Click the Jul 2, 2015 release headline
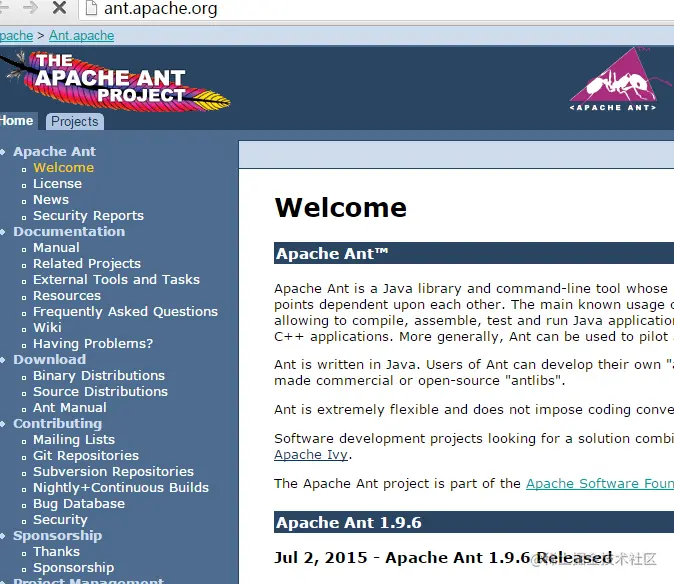 pyautogui.click(x=443, y=557)
